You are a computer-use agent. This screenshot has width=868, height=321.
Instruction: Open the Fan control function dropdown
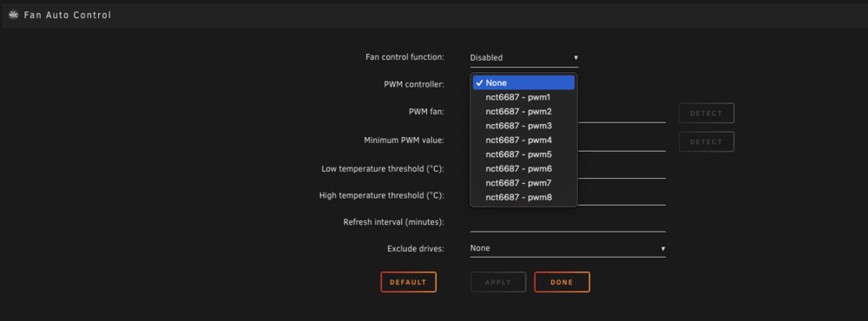tap(523, 57)
